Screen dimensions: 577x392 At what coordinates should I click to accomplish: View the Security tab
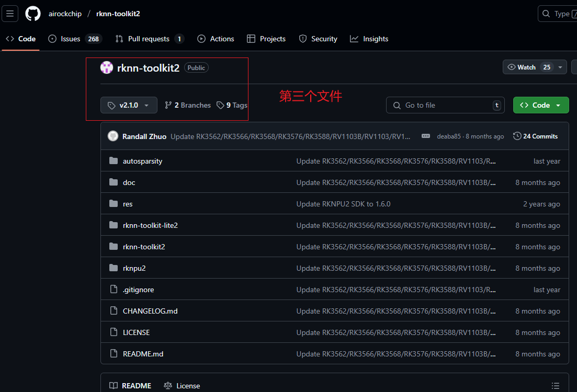[x=318, y=39]
